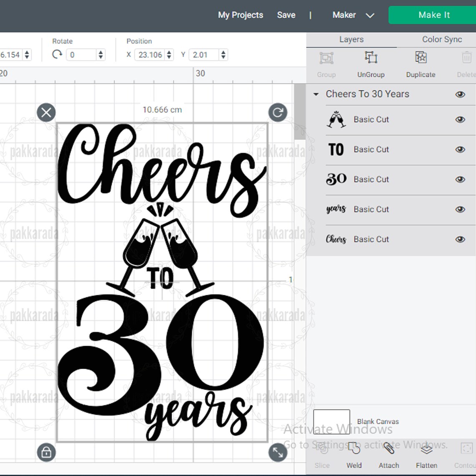Lock the selected design
Viewport: 476px width, 476px height.
pyautogui.click(x=46, y=452)
